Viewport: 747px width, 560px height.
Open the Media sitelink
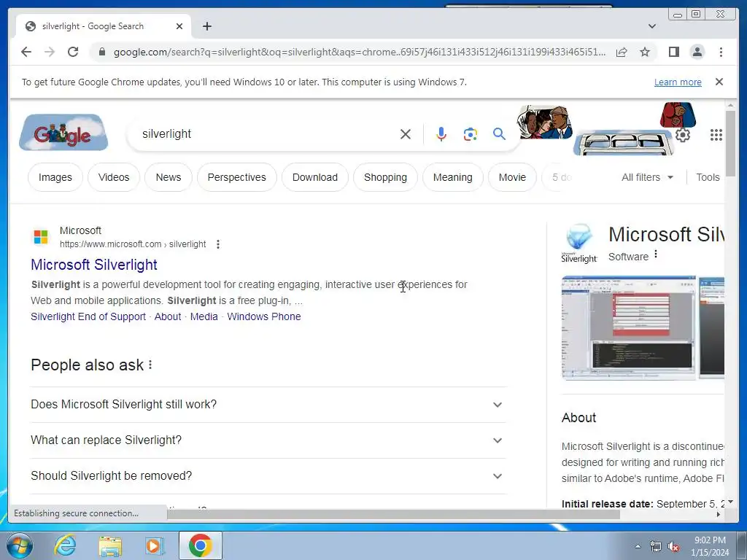(x=204, y=316)
